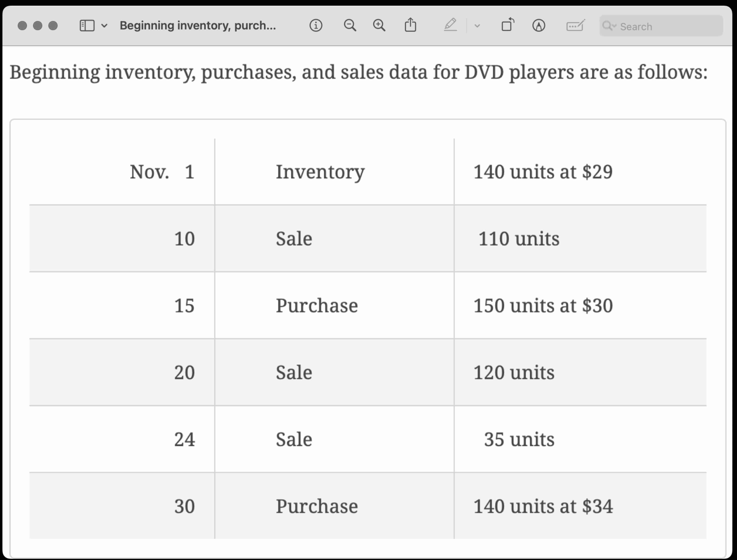Zoom out of the document
The width and height of the screenshot is (737, 560).
pyautogui.click(x=349, y=25)
